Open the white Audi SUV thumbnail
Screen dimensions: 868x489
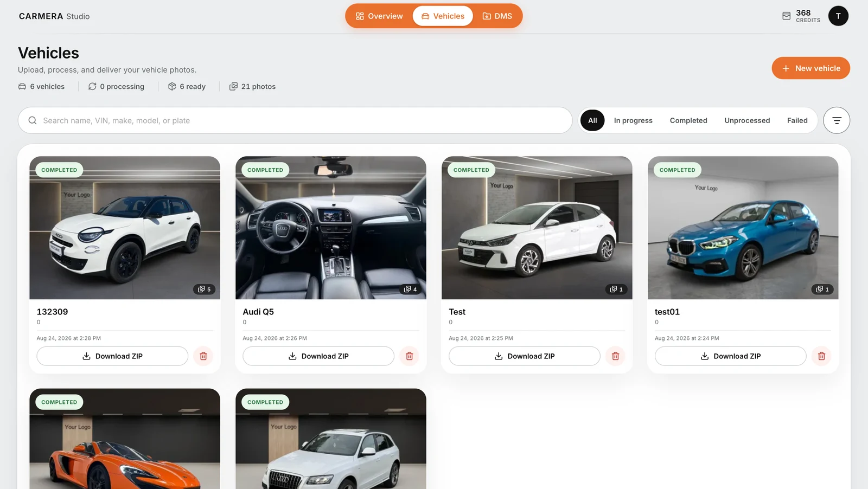pyautogui.click(x=331, y=439)
